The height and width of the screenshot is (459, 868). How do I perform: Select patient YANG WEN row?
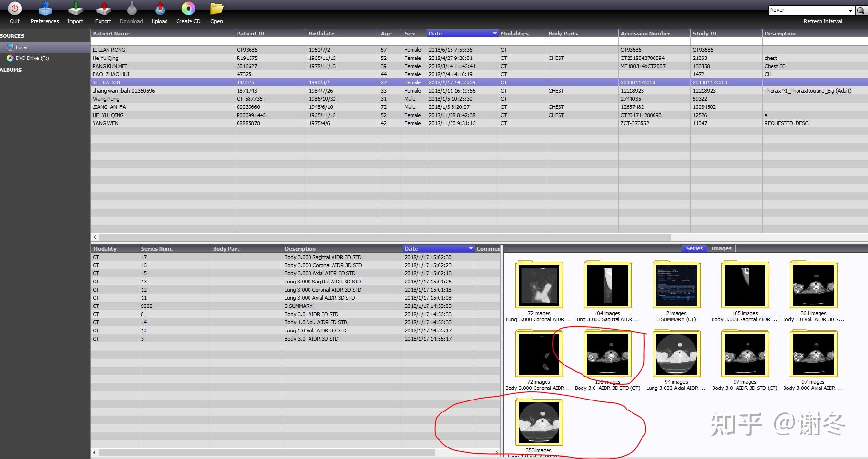479,123
